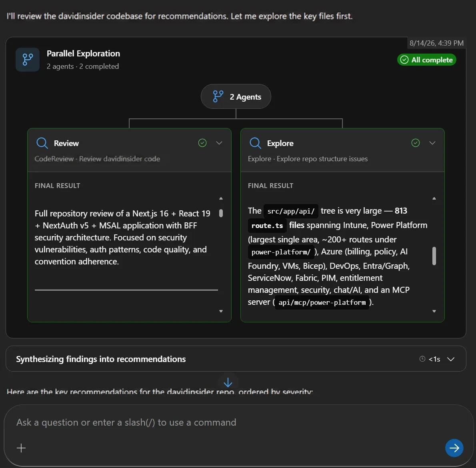Click the checkmark icon in All complete badge
Image resolution: width=476 pixels, height=468 pixels.
tap(404, 60)
